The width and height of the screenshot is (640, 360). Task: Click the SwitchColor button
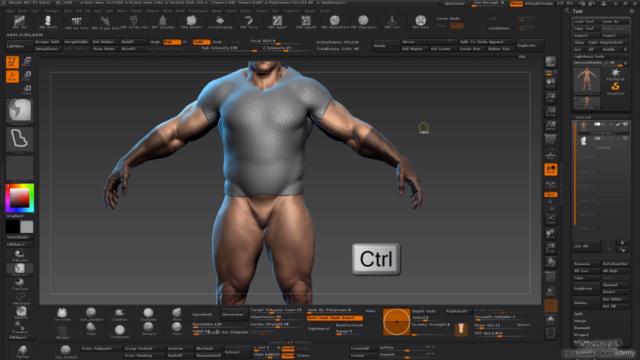[19, 237]
